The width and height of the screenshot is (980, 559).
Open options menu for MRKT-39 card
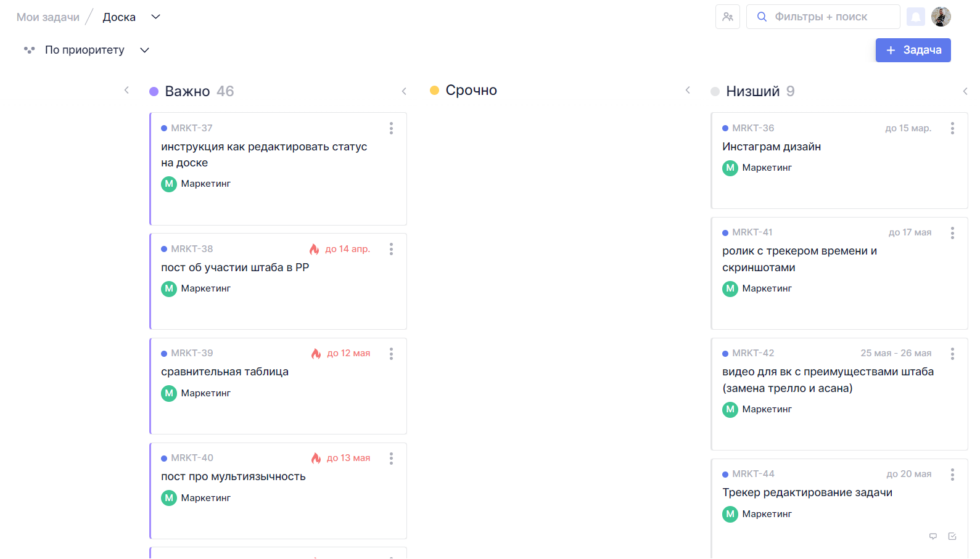391,354
